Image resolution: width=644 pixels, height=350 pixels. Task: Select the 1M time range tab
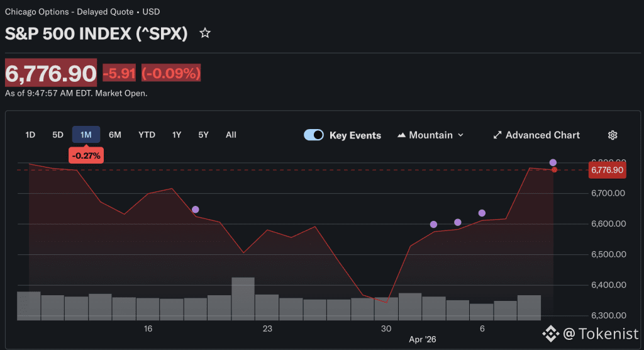point(86,135)
